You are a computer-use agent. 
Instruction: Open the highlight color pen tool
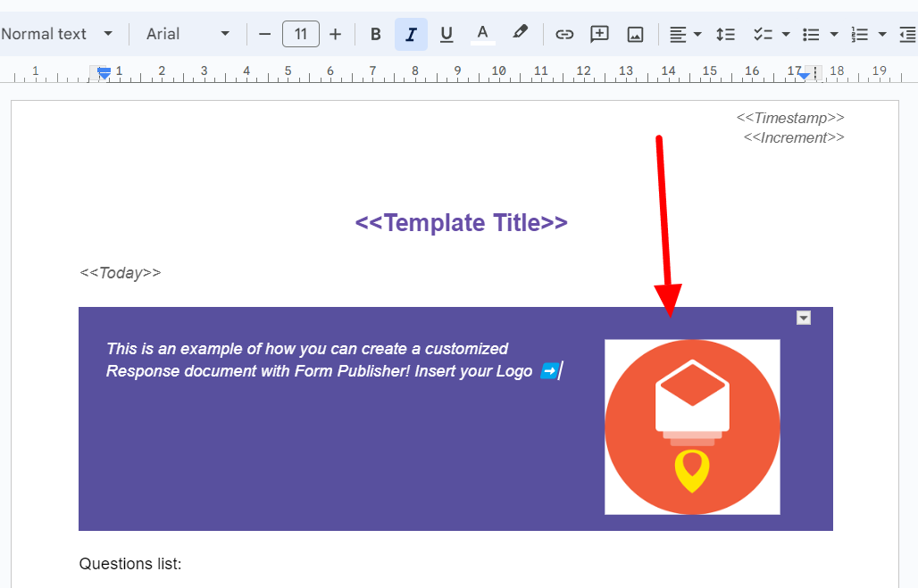520,33
